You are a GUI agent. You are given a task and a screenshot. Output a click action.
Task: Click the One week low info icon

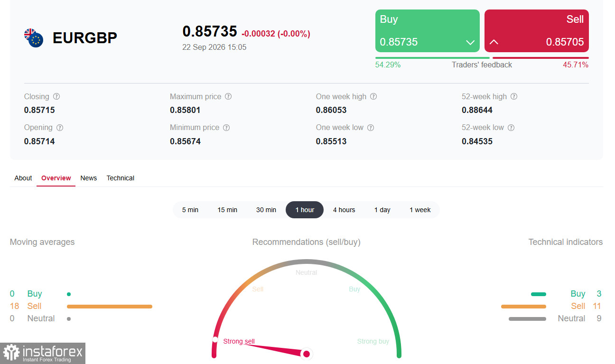[x=371, y=128]
